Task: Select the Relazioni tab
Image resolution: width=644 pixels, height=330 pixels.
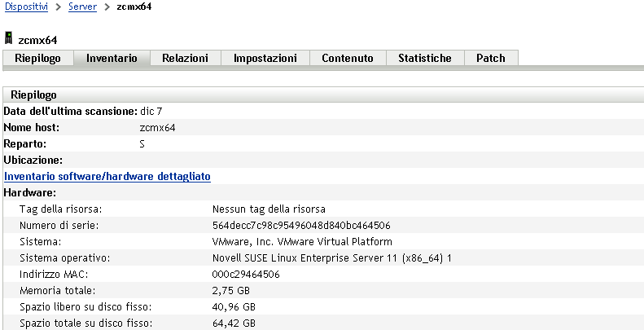Action: (185, 58)
